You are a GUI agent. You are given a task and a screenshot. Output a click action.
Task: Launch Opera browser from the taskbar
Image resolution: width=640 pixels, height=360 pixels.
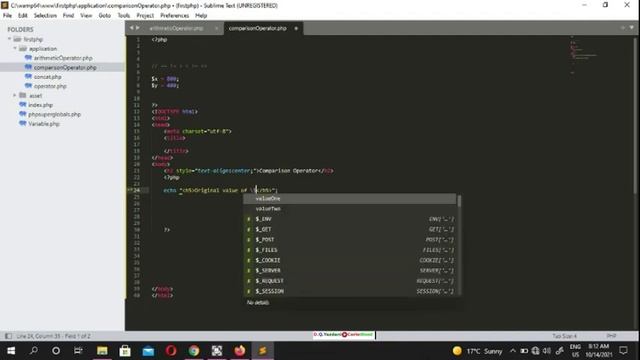[171, 351]
